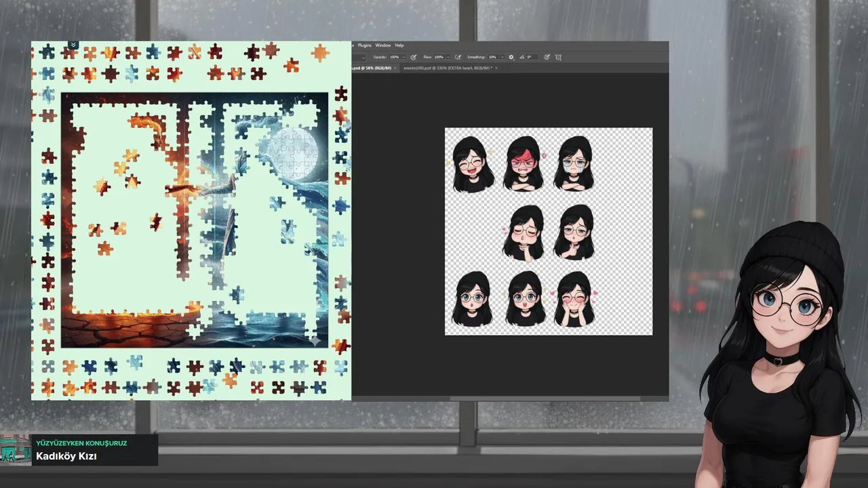Click the VTuber avatar with beanie
This screenshot has height=488, width=868.
[780, 352]
